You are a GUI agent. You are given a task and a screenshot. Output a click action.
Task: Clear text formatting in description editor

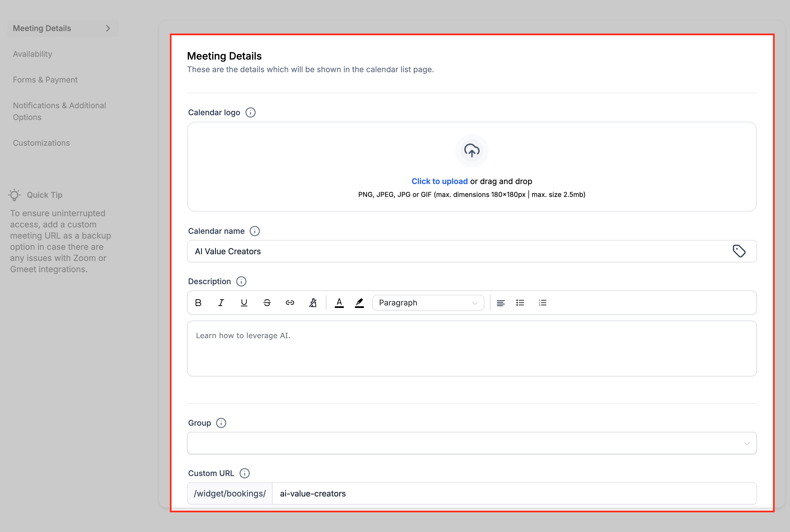313,303
